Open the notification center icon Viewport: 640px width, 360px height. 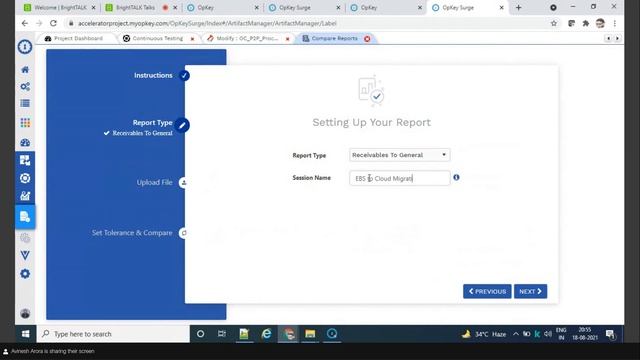pos(611,334)
